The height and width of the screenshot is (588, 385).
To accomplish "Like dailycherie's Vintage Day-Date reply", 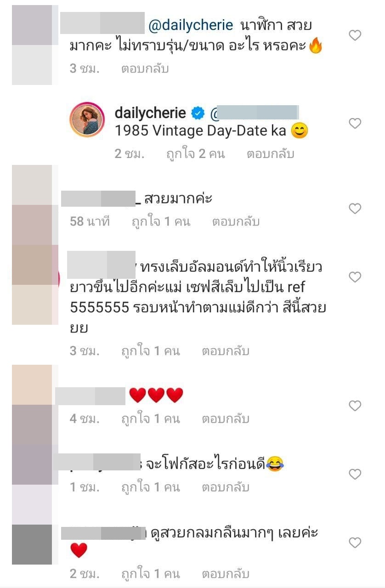I will [x=355, y=123].
